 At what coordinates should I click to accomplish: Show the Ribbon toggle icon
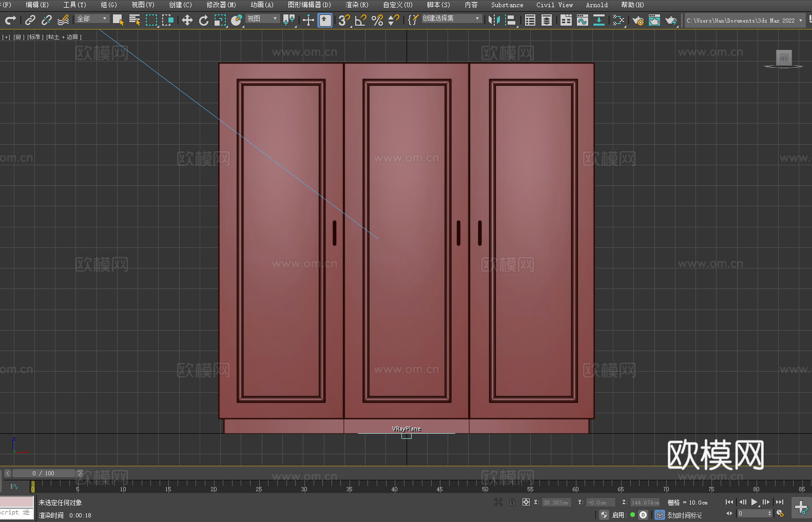coord(566,20)
